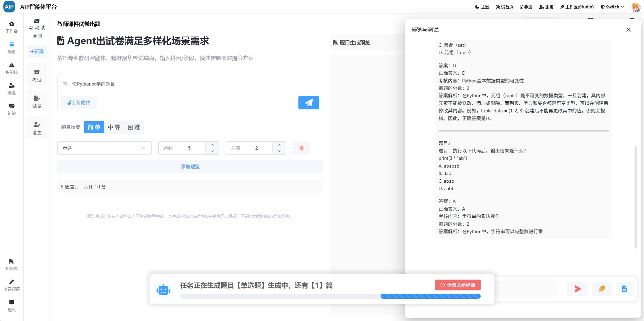Click the blue Word export icon
Image resolution: width=644 pixels, height=321 pixels.
click(x=624, y=289)
